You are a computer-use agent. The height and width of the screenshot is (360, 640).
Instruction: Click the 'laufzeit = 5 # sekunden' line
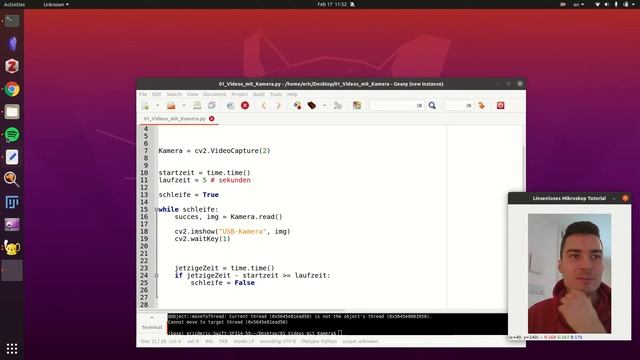[x=204, y=180]
